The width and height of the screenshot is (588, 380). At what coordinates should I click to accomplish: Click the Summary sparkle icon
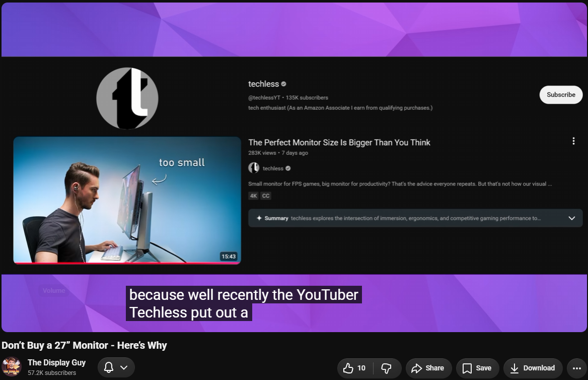[259, 218]
